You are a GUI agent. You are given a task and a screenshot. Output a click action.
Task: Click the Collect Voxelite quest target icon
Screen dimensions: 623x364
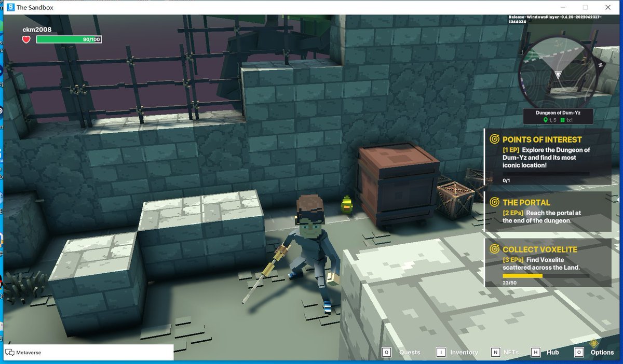click(494, 249)
